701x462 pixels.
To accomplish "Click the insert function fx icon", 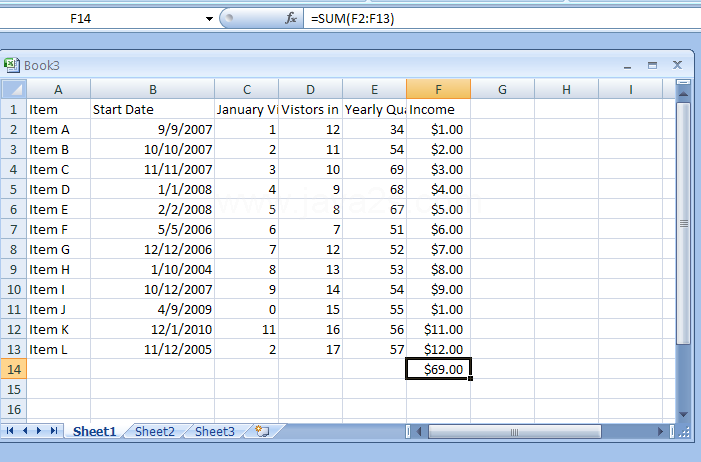I will click(x=291, y=18).
